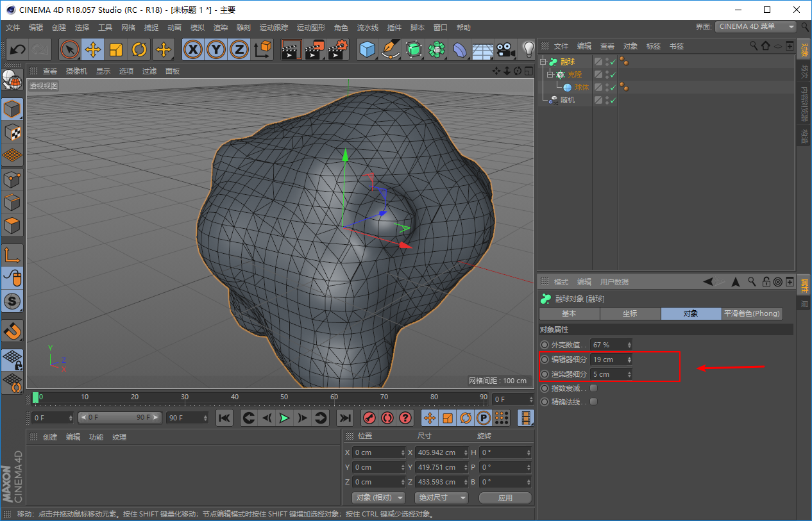The image size is (812, 521).
Task: Open the Edit Render Settings icon
Action: click(x=338, y=49)
